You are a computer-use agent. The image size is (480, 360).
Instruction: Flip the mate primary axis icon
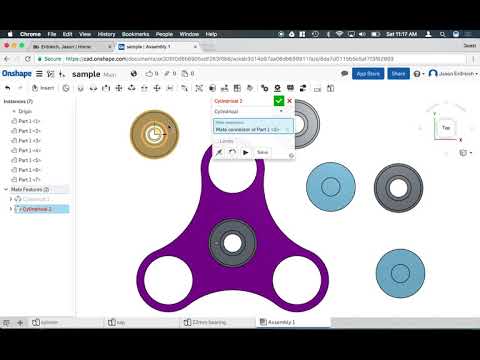[x=219, y=153]
